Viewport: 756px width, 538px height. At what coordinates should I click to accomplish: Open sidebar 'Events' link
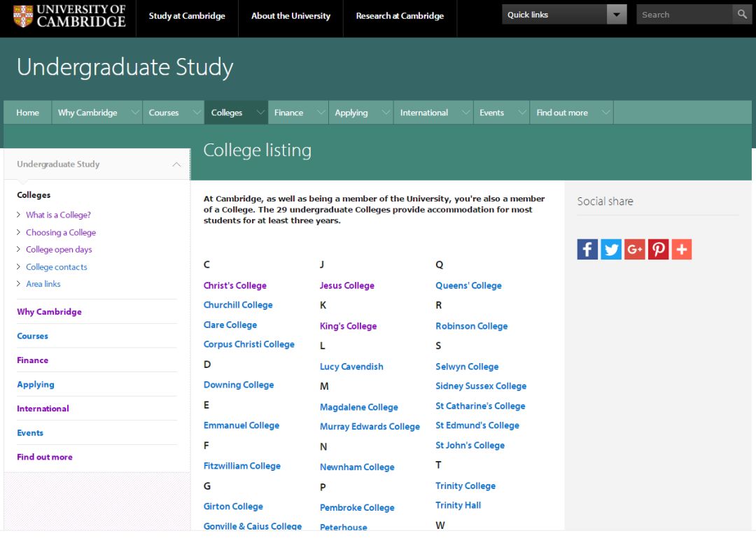point(30,432)
